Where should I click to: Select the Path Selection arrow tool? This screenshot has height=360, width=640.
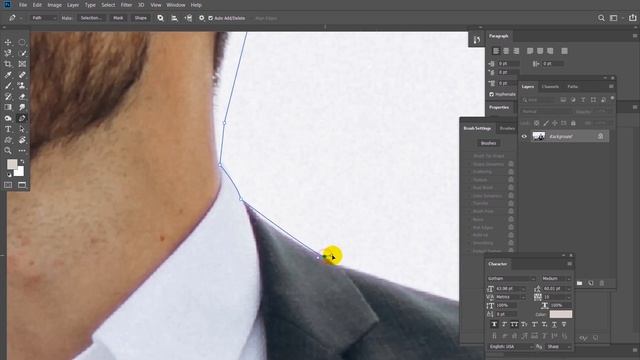pos(22,129)
